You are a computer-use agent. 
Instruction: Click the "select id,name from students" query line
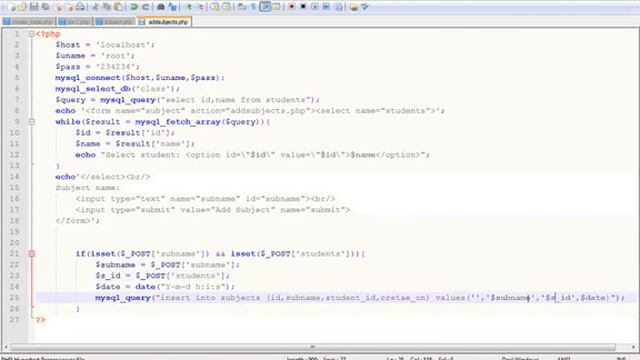[187, 100]
